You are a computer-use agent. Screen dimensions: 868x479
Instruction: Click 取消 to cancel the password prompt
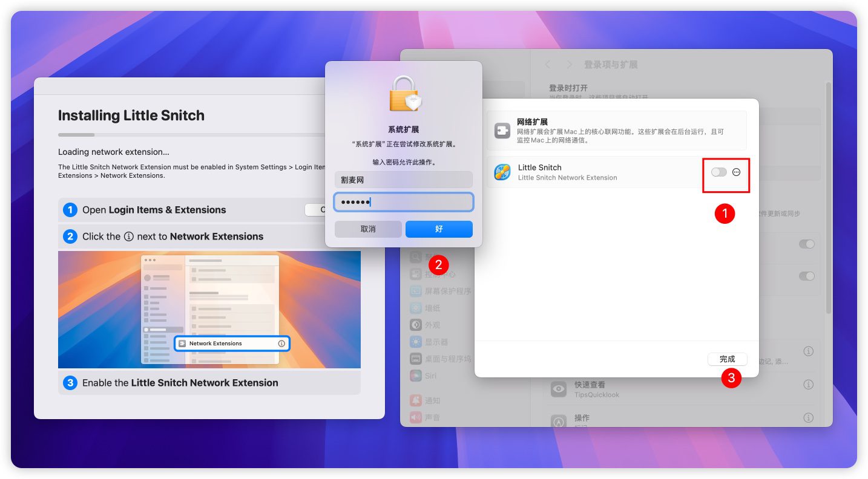coord(368,229)
